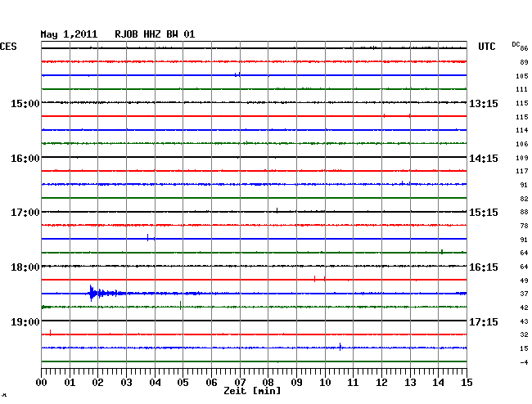Click DC value 88

524,212
